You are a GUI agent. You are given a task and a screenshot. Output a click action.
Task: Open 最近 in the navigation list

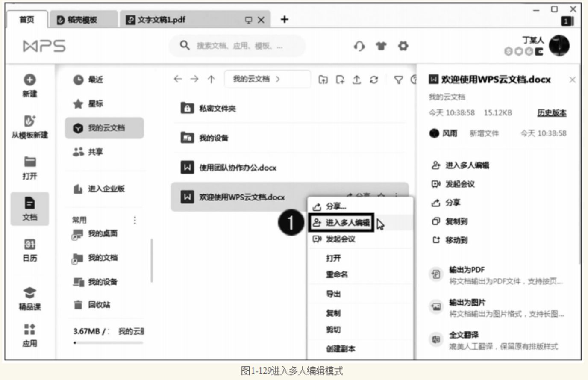click(105, 80)
